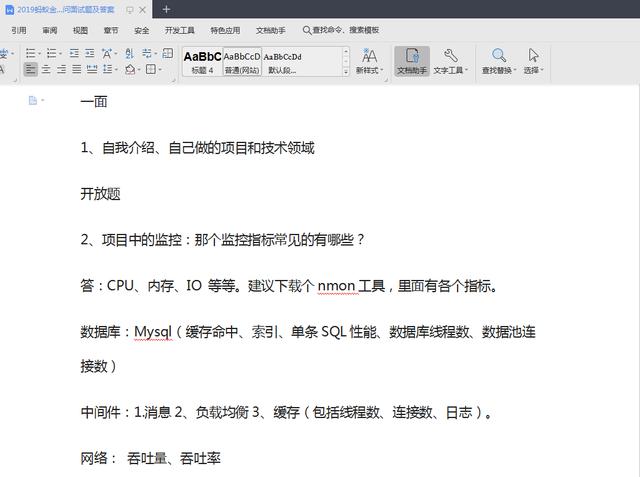Apply the 标题 4 style
The image size is (640, 477).
pos(202,62)
